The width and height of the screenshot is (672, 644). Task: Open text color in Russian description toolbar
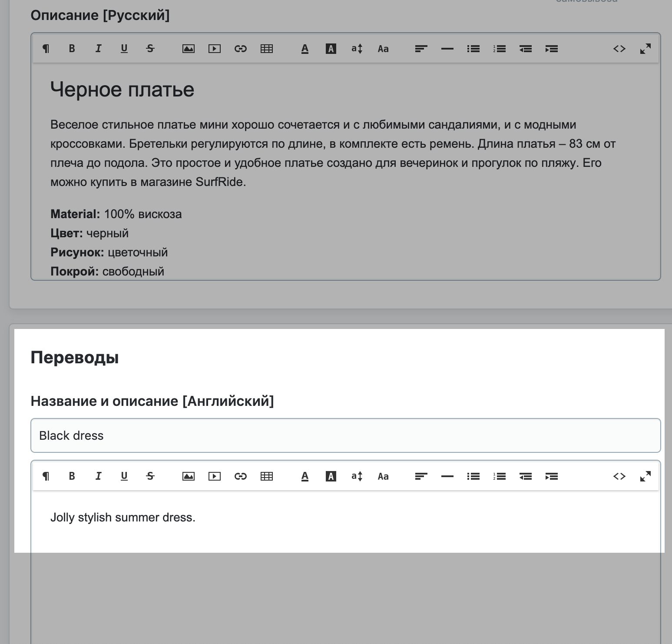click(305, 49)
